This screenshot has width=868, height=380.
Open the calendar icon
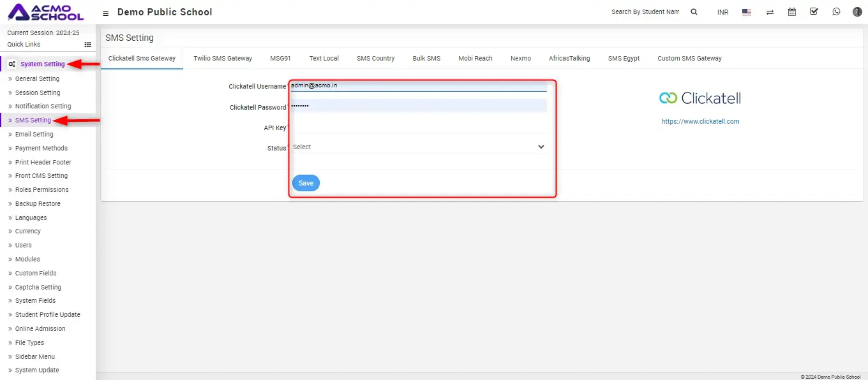[x=792, y=11]
